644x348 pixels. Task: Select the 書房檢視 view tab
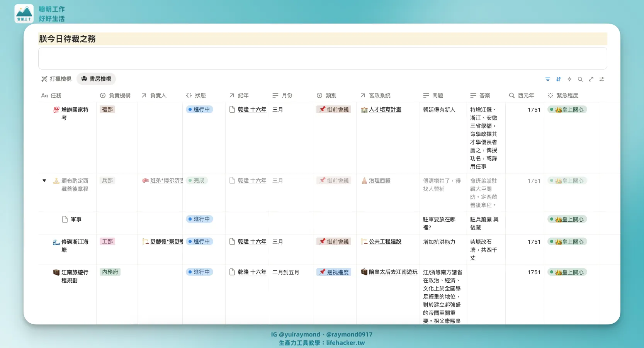(96, 79)
